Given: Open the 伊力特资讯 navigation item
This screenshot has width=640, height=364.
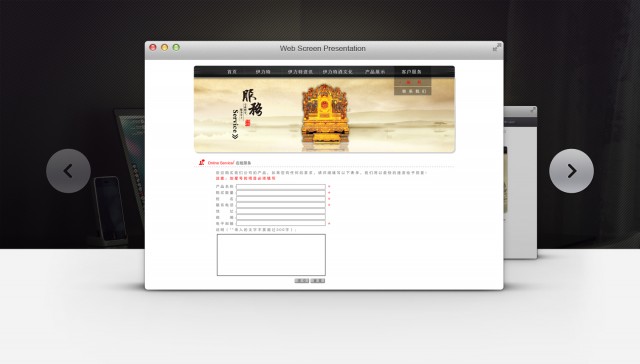Looking at the screenshot, I should (300, 72).
